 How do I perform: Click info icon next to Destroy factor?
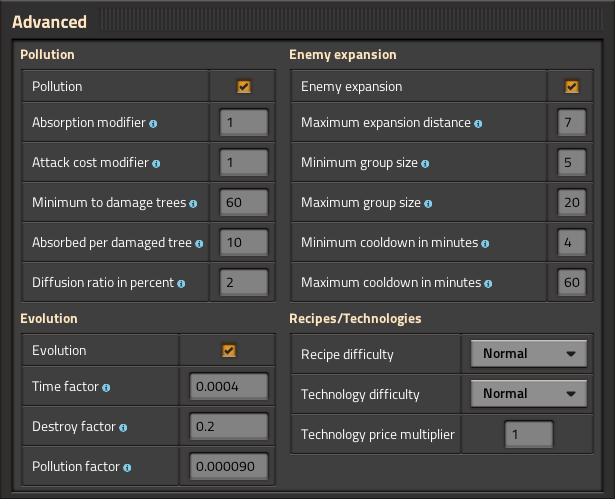123,428
